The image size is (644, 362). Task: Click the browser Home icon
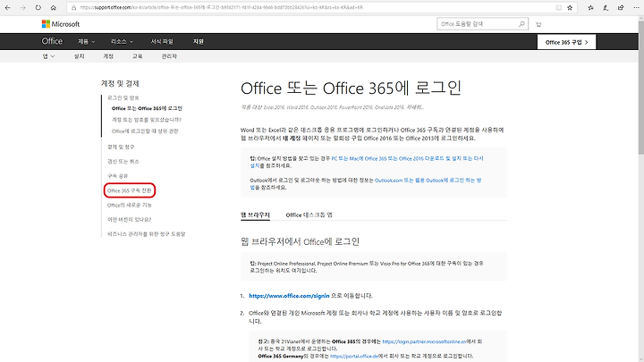[54, 7]
